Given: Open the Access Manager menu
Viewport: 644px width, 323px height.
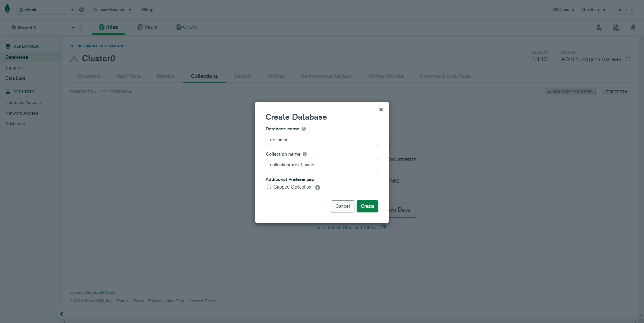Looking at the screenshot, I should [112, 10].
